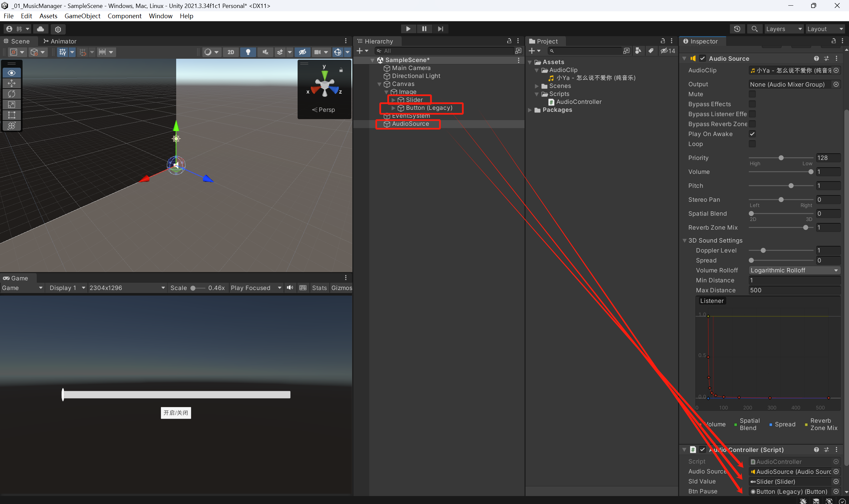Viewport: 849px width, 504px height.
Task: Enable the Mute checkbox
Action: [752, 94]
